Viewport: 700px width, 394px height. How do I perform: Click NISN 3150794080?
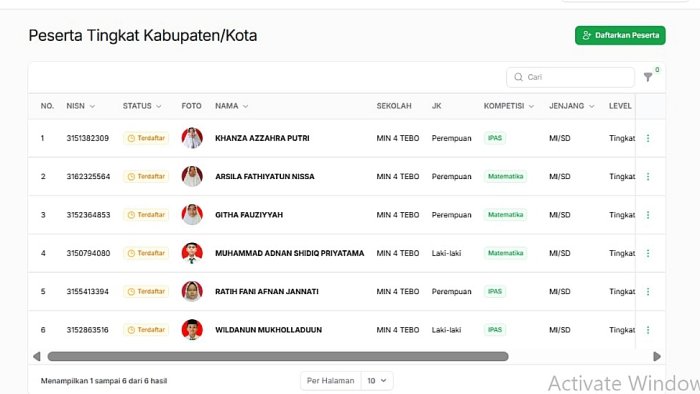pyautogui.click(x=88, y=253)
